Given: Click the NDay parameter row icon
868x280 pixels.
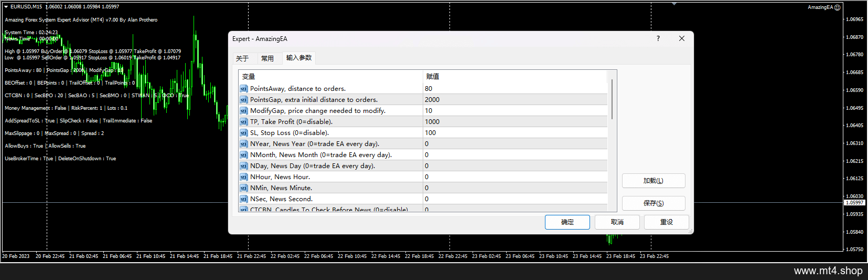Looking at the screenshot, I should pos(244,166).
